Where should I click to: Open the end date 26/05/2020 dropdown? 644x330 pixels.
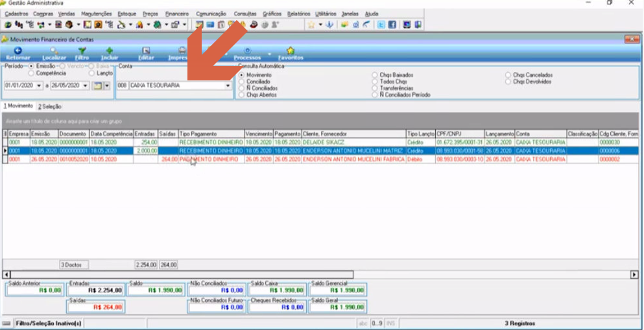point(85,86)
